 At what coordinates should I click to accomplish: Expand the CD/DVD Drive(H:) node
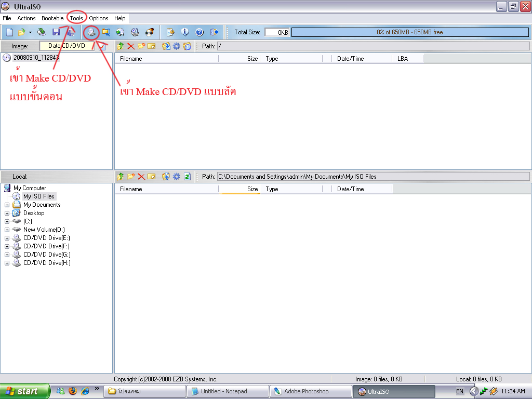point(7,263)
